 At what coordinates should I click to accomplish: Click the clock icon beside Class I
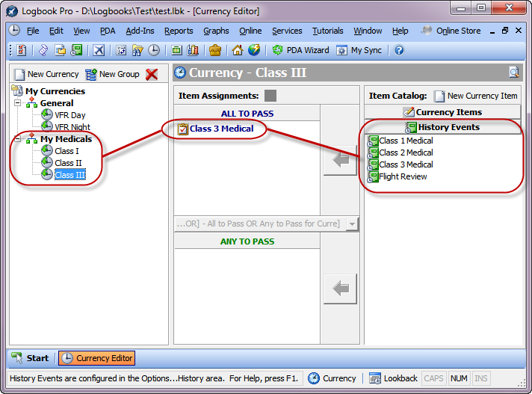(47, 151)
